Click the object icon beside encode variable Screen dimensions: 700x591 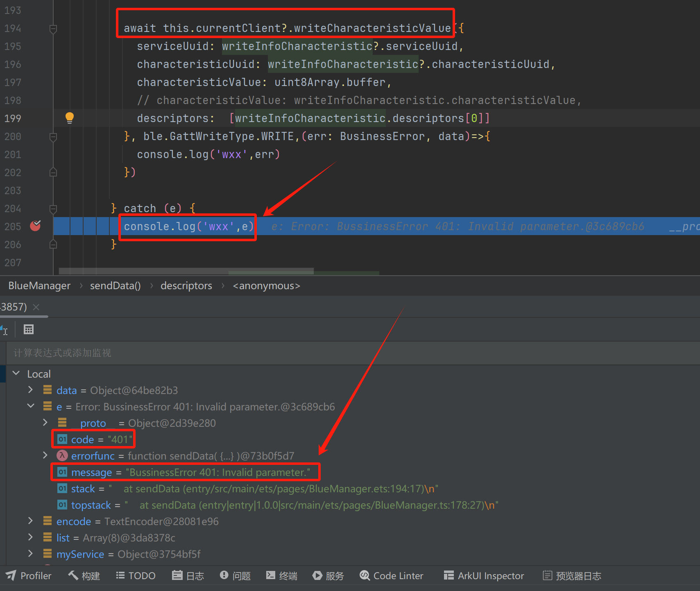[48, 521]
